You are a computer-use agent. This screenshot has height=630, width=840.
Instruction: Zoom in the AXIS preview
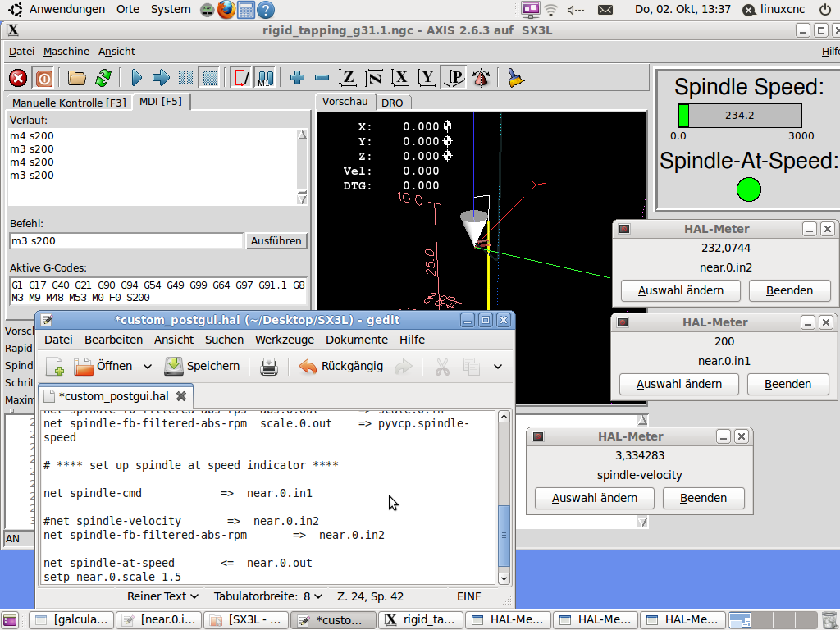pos(297,78)
